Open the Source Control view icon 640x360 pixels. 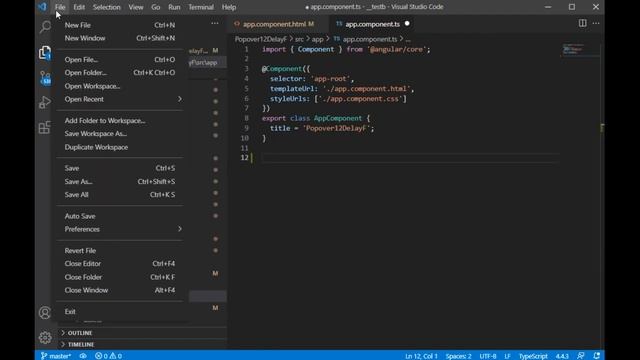click(x=45, y=78)
